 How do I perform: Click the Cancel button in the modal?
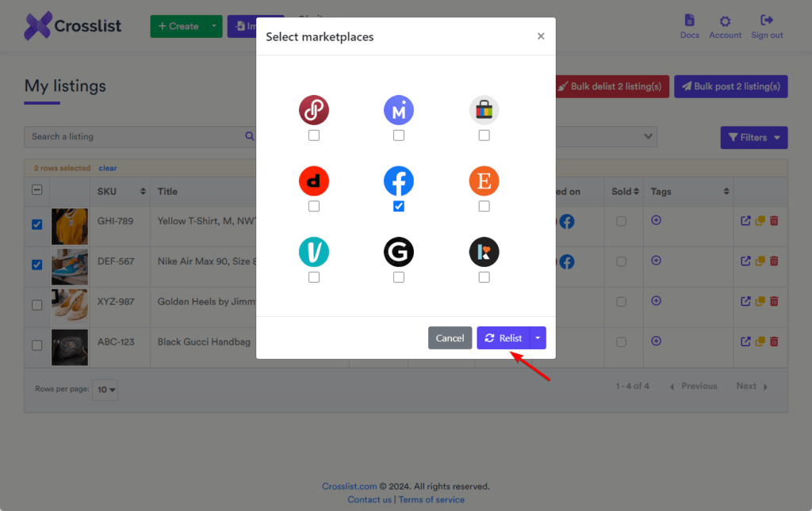[x=450, y=337]
